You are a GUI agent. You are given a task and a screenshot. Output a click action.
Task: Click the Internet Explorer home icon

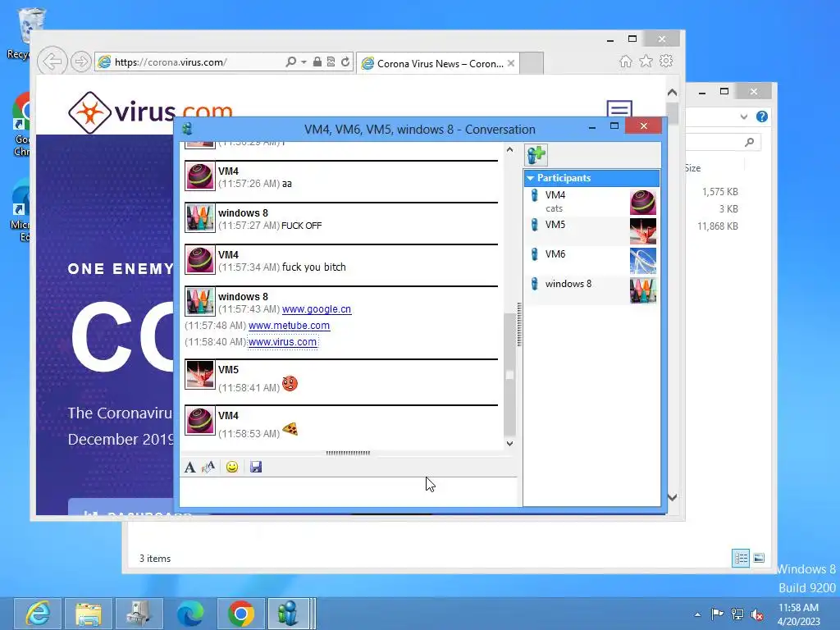click(625, 62)
